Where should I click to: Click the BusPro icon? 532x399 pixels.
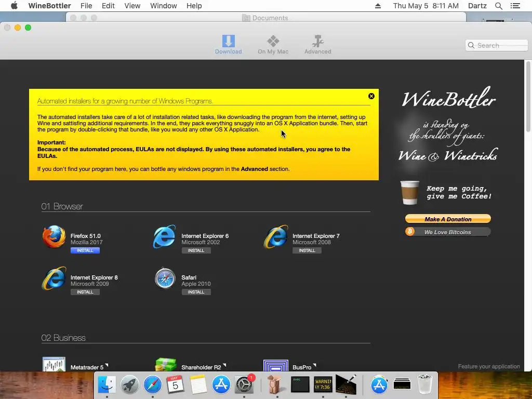pyautogui.click(x=276, y=365)
